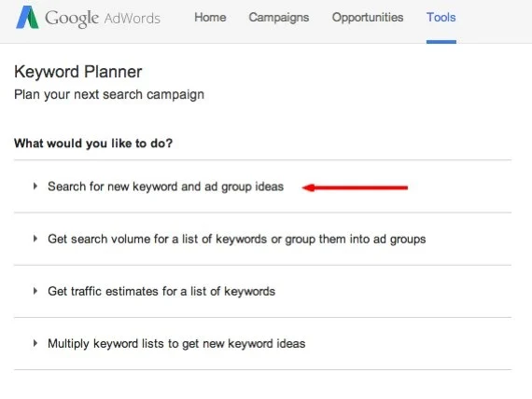Expand the Get search volume arrow

tap(35, 239)
